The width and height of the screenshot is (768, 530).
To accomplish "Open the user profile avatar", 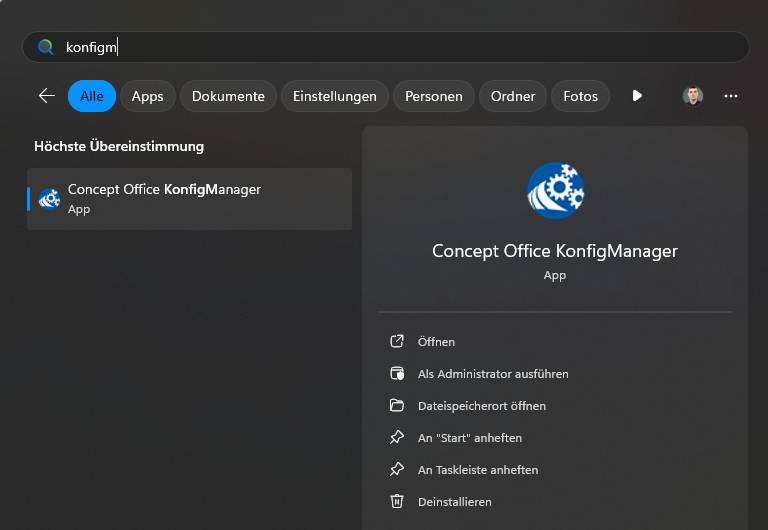I will [693, 96].
